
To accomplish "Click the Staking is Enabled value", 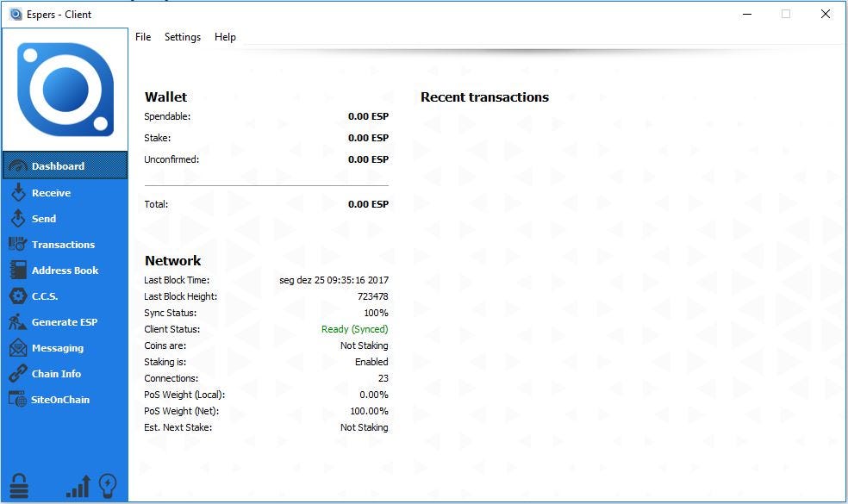I will [x=371, y=362].
